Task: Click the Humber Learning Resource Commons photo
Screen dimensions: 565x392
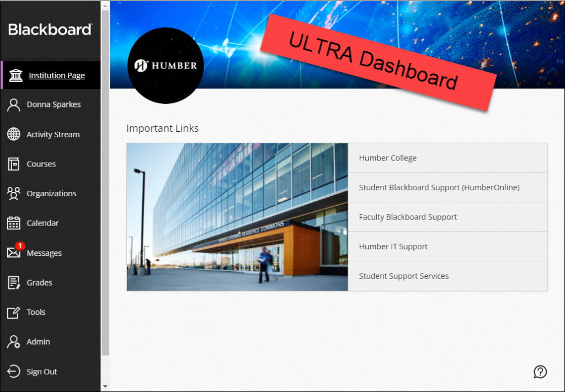Action: point(237,217)
